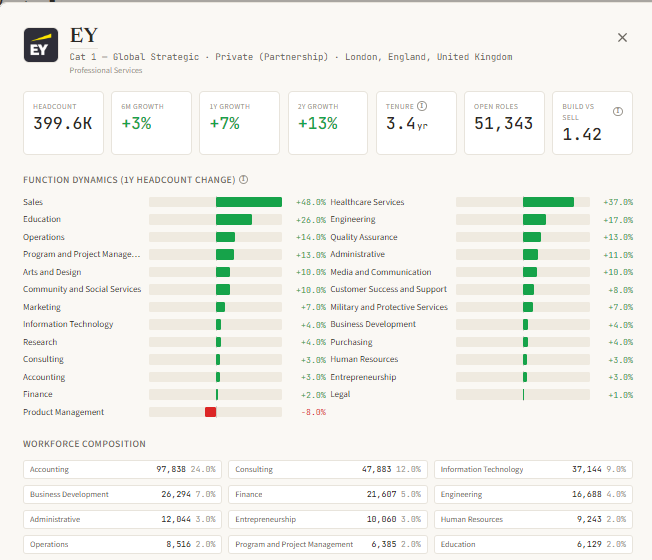Select the Arts and Design label
652x560 pixels.
pyautogui.click(x=52, y=272)
